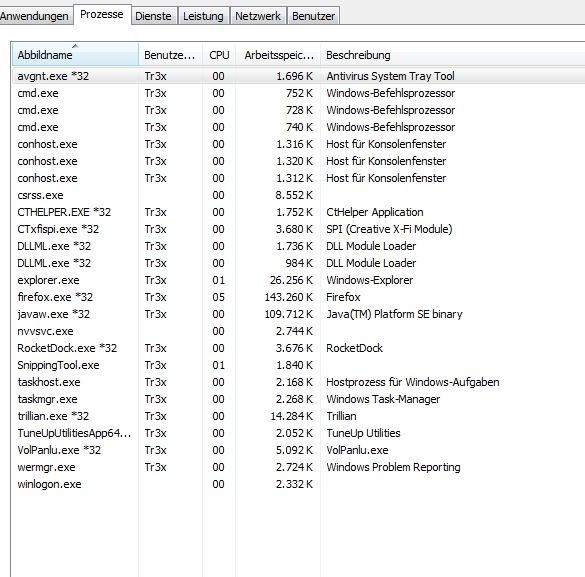This screenshot has width=585, height=577.
Task: Click the TuneUp Utilities description
Action: click(x=363, y=433)
